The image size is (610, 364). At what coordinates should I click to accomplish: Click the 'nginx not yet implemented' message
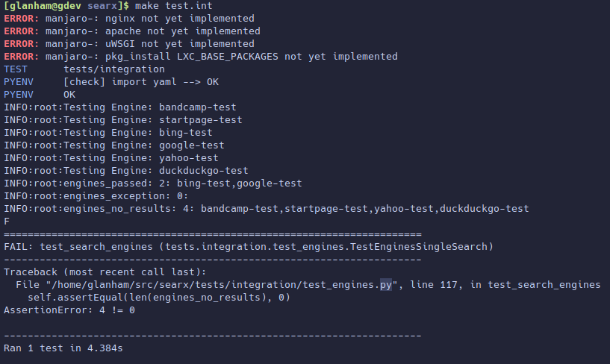coord(180,19)
